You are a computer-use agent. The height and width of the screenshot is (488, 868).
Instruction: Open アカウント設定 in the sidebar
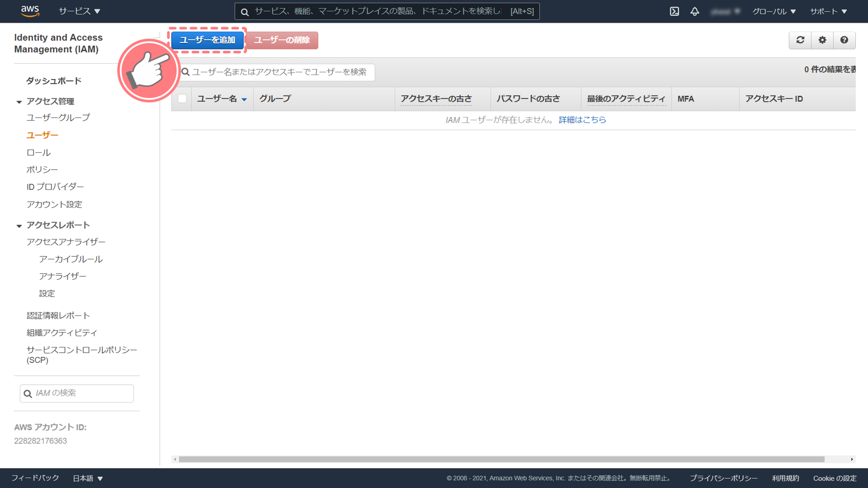(x=54, y=204)
